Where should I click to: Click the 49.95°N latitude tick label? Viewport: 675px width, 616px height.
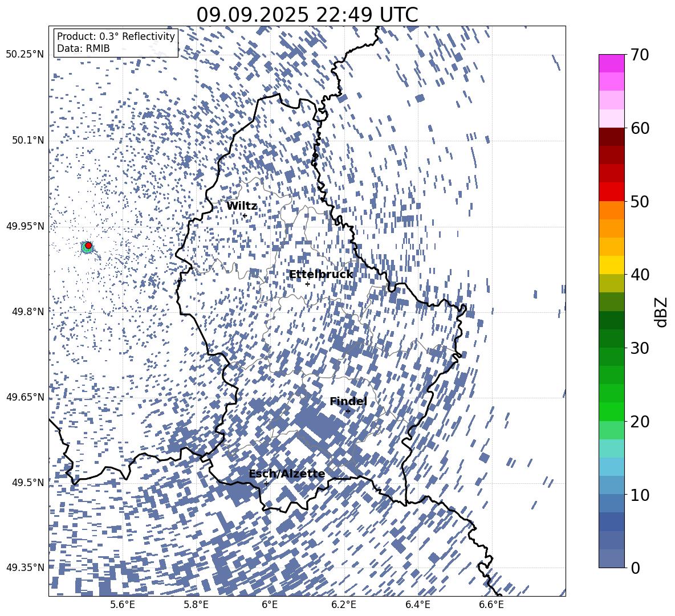click(25, 226)
